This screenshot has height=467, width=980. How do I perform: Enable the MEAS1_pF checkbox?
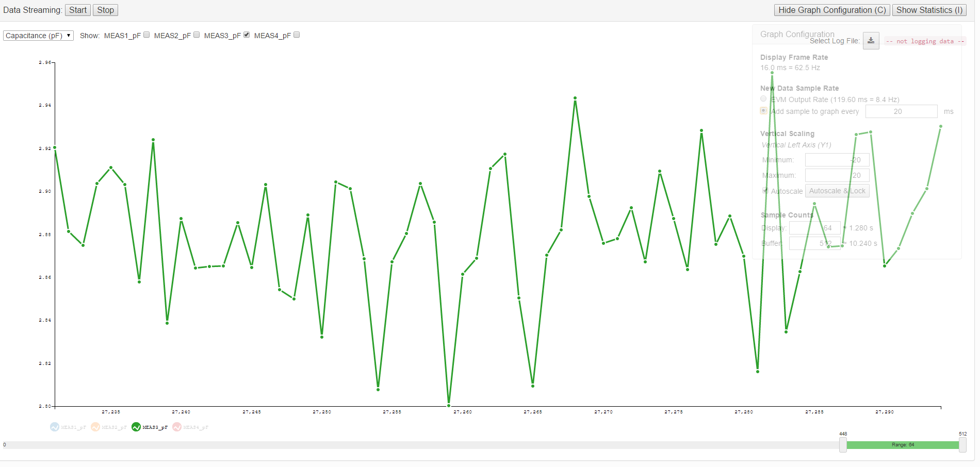146,35
